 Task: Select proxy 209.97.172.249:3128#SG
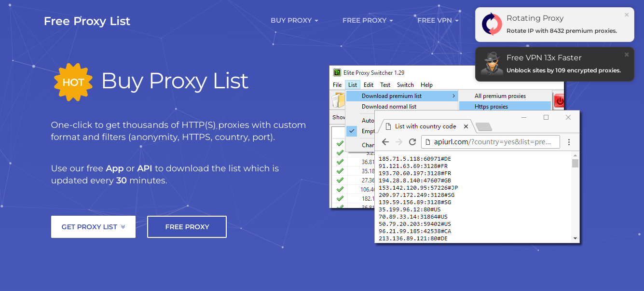point(416,195)
